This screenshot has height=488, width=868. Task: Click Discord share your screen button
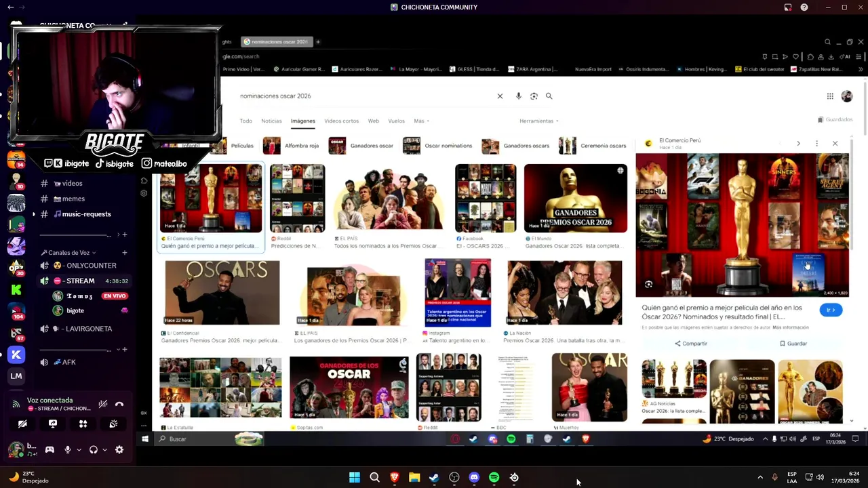(x=53, y=424)
